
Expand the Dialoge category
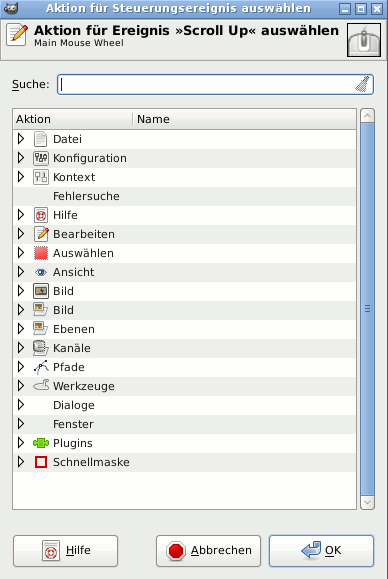pyautogui.click(x=21, y=405)
